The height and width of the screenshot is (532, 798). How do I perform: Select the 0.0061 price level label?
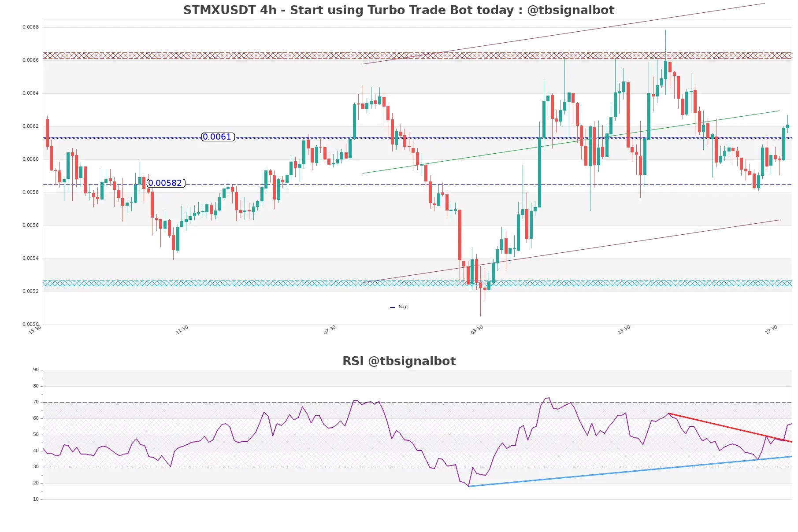tap(218, 137)
